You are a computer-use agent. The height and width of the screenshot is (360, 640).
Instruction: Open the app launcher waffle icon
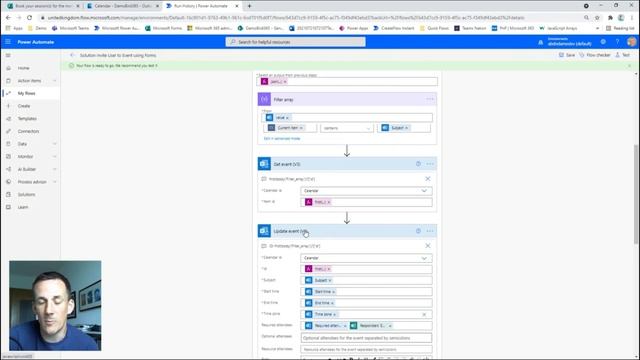click(x=8, y=42)
